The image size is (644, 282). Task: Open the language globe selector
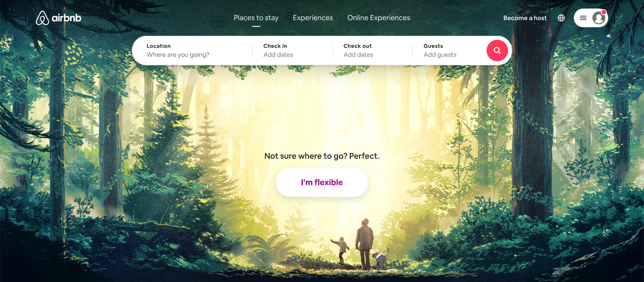point(561,18)
